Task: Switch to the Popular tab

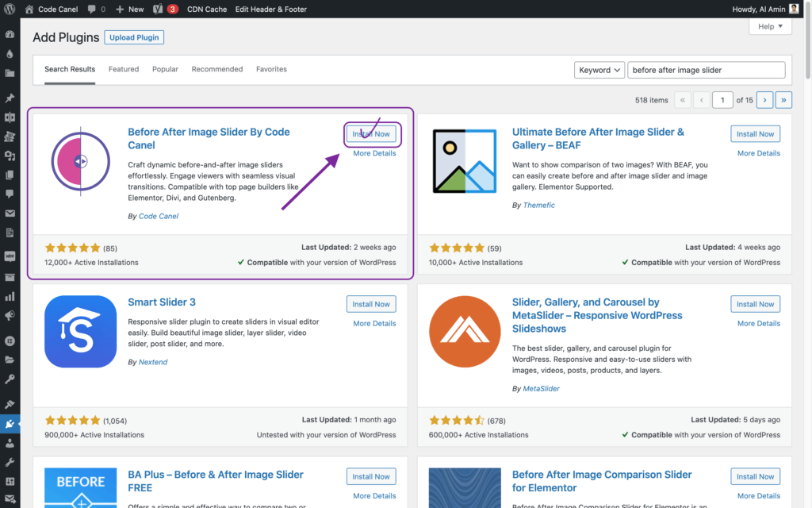Action: 165,69
